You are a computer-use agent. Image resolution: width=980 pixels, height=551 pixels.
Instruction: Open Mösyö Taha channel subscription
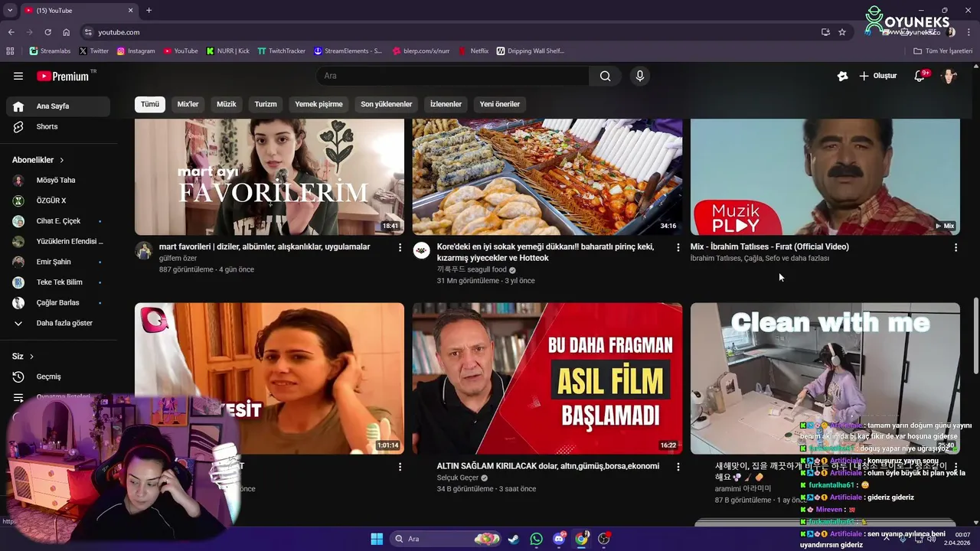coord(58,180)
